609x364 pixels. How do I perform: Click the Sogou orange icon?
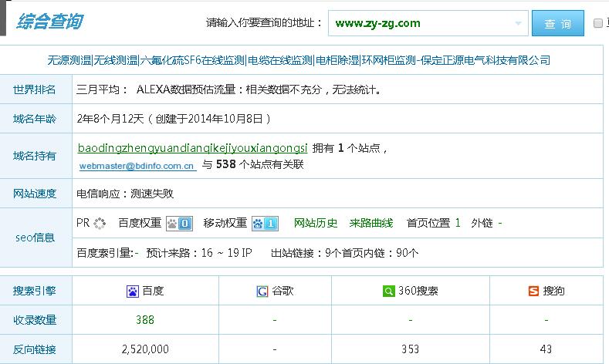(x=533, y=292)
